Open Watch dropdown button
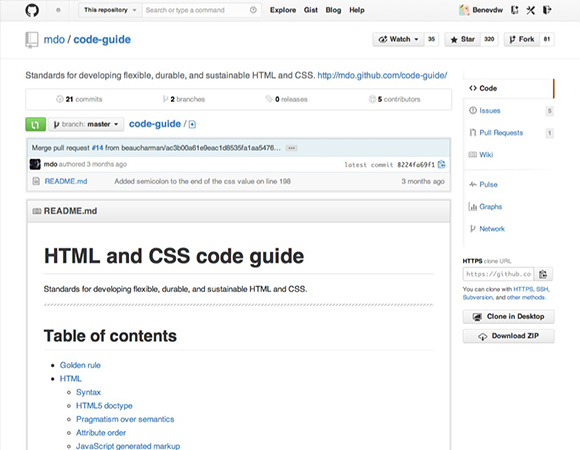 [x=398, y=39]
